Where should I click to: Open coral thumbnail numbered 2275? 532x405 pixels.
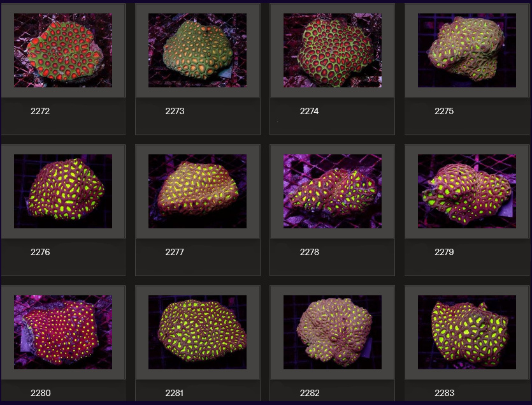[x=467, y=50]
